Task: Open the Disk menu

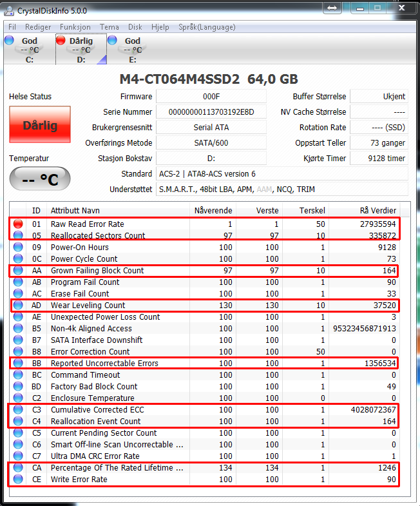Action: click(135, 27)
